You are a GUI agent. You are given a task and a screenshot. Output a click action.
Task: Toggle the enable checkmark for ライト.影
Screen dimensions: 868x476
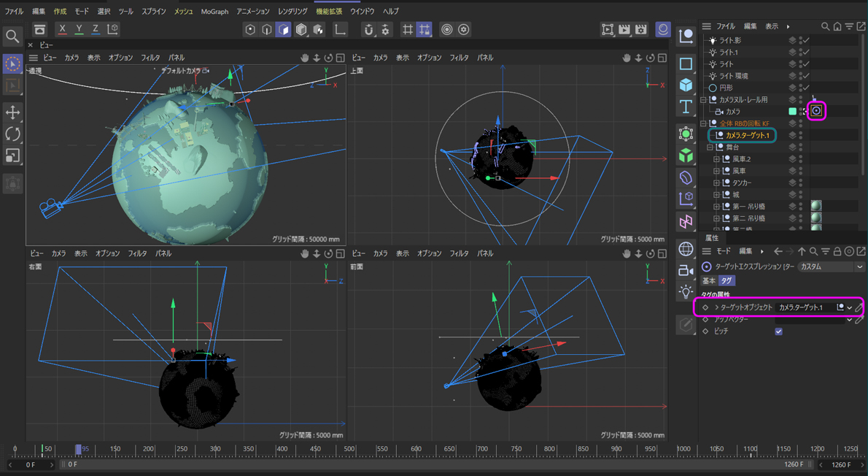(x=806, y=41)
